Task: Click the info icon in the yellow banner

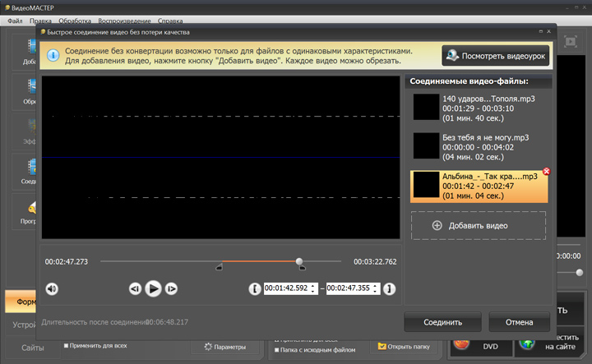Action: [53, 55]
